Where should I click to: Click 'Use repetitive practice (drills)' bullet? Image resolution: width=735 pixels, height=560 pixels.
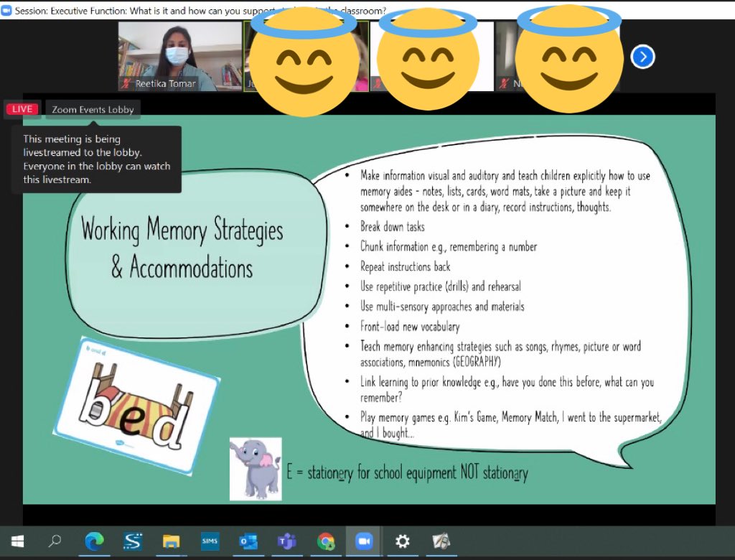pyautogui.click(x=440, y=286)
